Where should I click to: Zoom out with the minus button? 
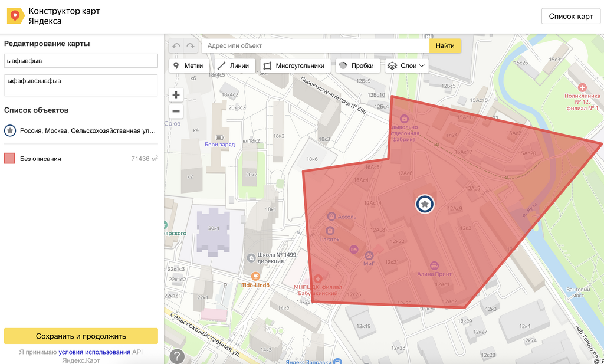176,111
